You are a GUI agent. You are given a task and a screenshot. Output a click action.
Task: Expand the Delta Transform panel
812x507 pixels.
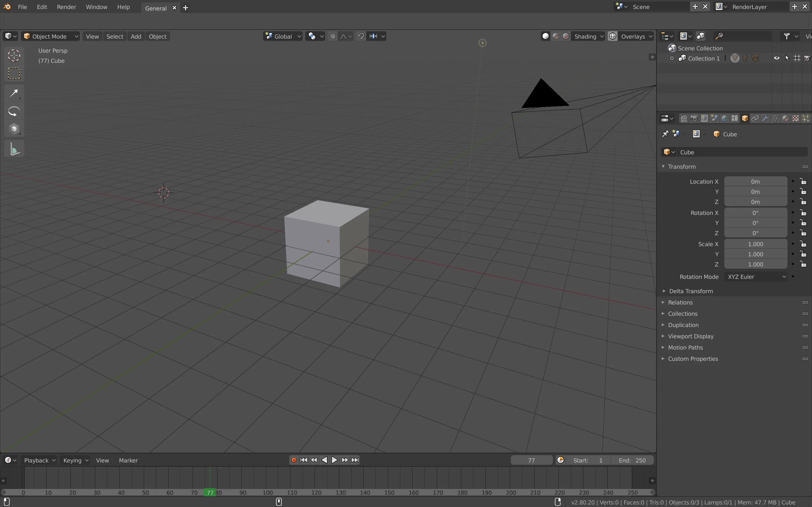[x=690, y=291]
